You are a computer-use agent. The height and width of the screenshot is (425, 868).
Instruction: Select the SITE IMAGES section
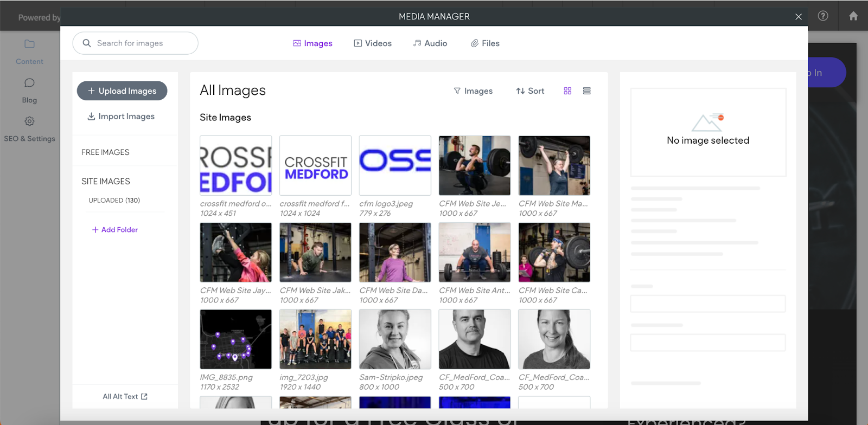[x=106, y=181]
